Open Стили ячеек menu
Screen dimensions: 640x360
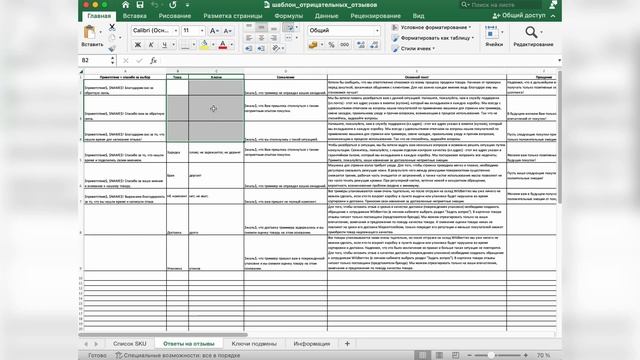coord(413,49)
